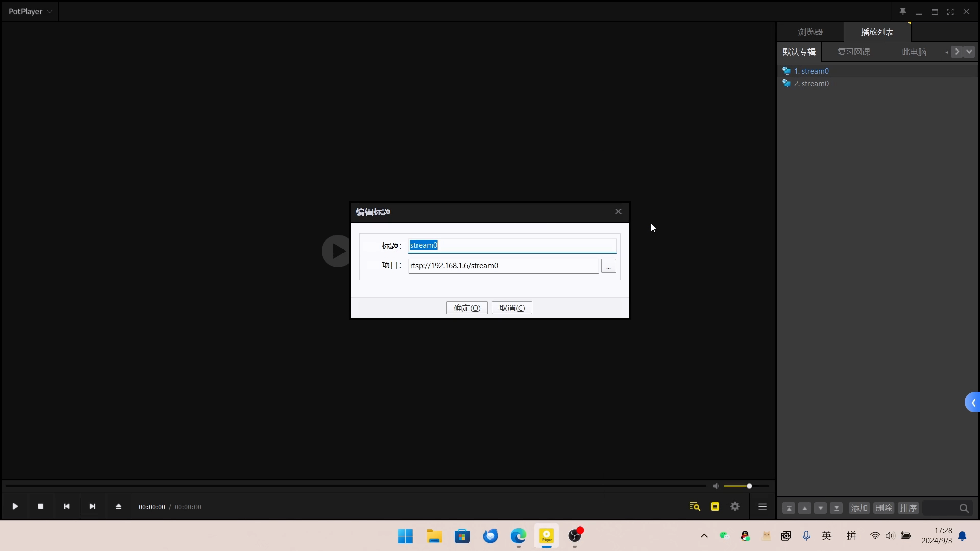Move playlist item to bottom
The height and width of the screenshot is (551, 980).
click(x=836, y=508)
